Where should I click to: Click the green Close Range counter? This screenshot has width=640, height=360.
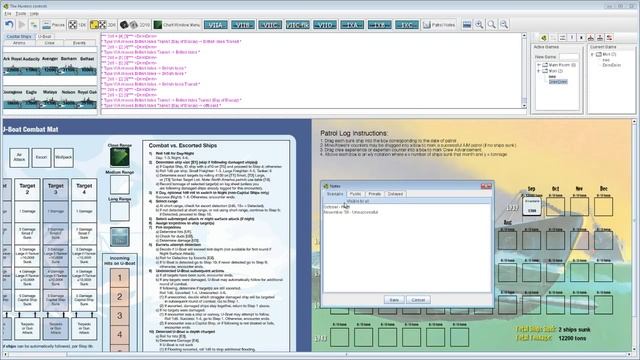pyautogui.click(x=120, y=157)
